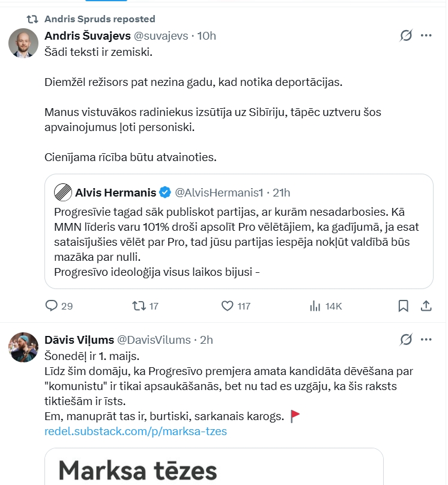This screenshot has width=448, height=485.
Task: Like the Andris Šuvajevs post
Action: (x=227, y=306)
